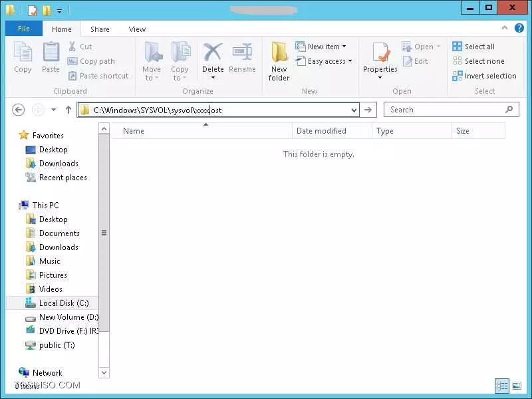This screenshot has height=399, width=532.
Task: Sort by the Size column header
Action: [x=478, y=131]
